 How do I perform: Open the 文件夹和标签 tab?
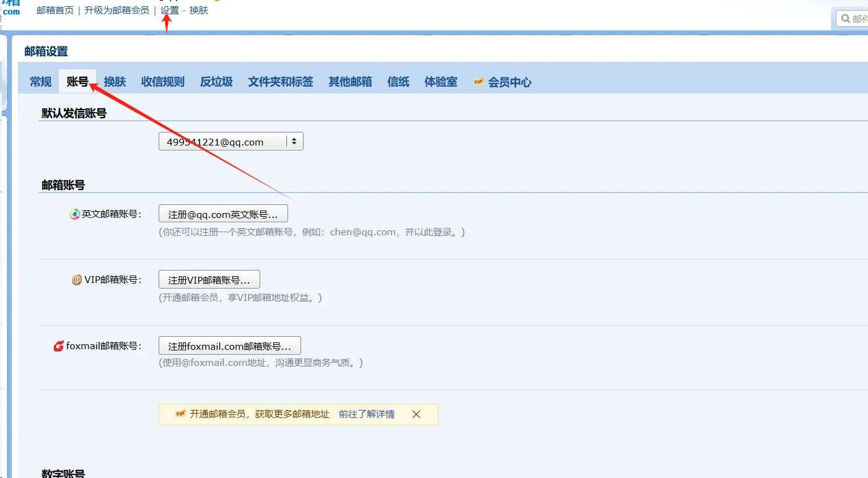(x=281, y=82)
